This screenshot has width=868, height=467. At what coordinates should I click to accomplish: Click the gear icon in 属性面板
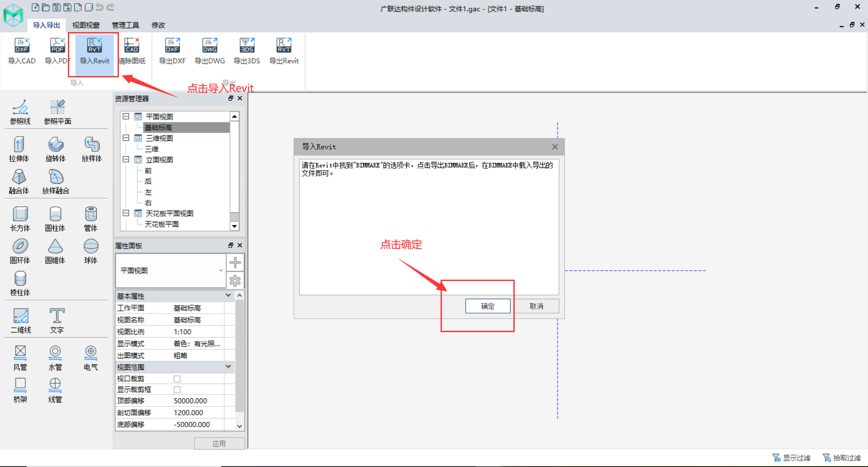(235, 281)
